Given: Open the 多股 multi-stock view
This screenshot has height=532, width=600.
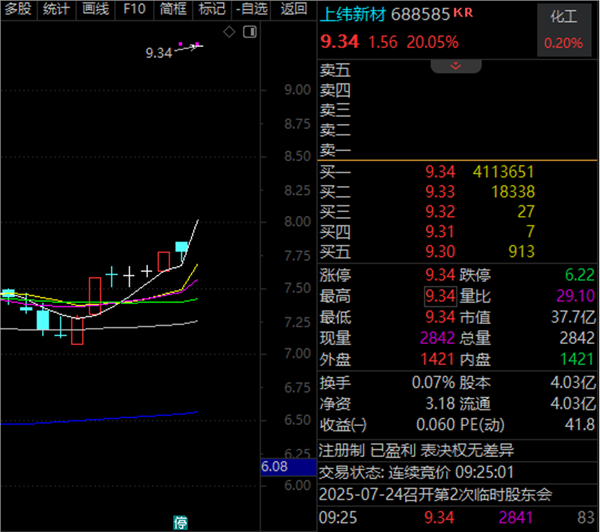Looking at the screenshot, I should click(18, 9).
